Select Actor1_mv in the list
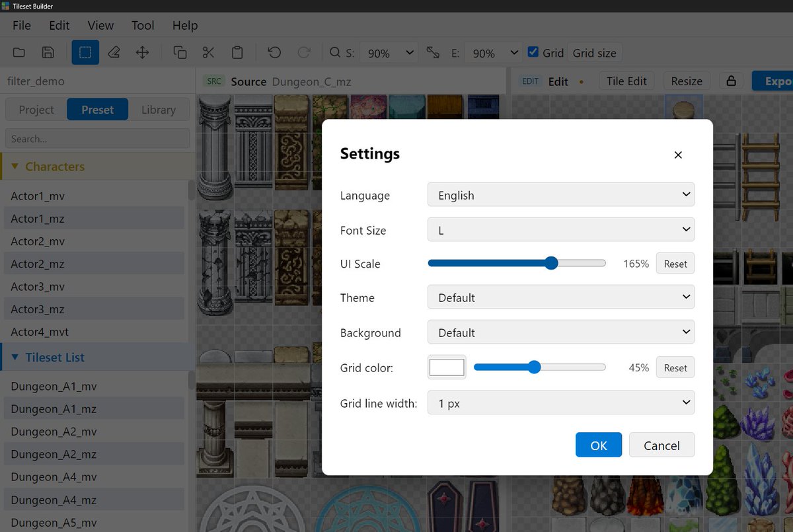Image resolution: width=793 pixels, height=532 pixels. pos(94,196)
